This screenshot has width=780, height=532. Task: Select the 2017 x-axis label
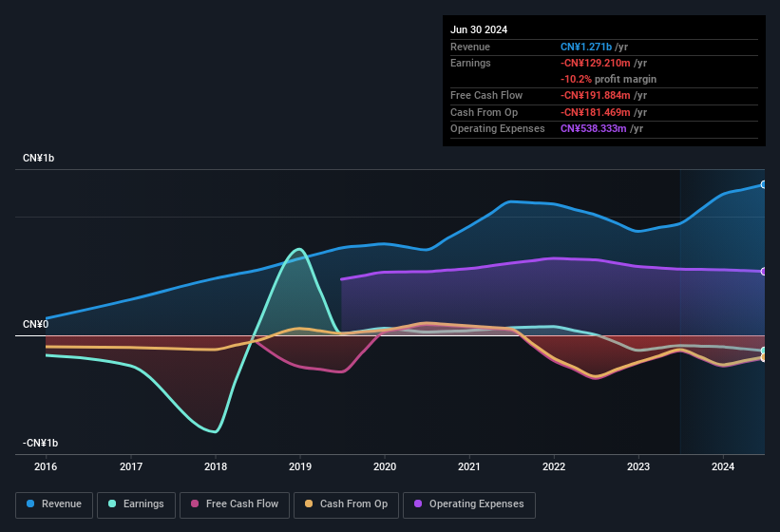click(x=131, y=466)
